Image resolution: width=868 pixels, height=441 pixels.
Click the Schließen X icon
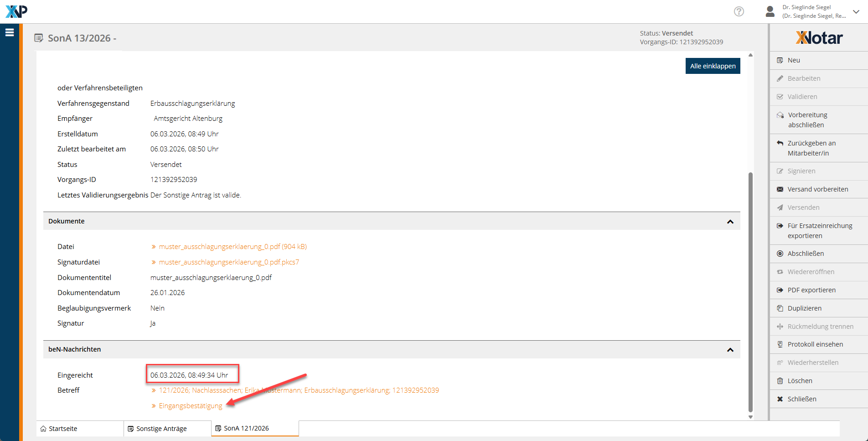(x=780, y=399)
